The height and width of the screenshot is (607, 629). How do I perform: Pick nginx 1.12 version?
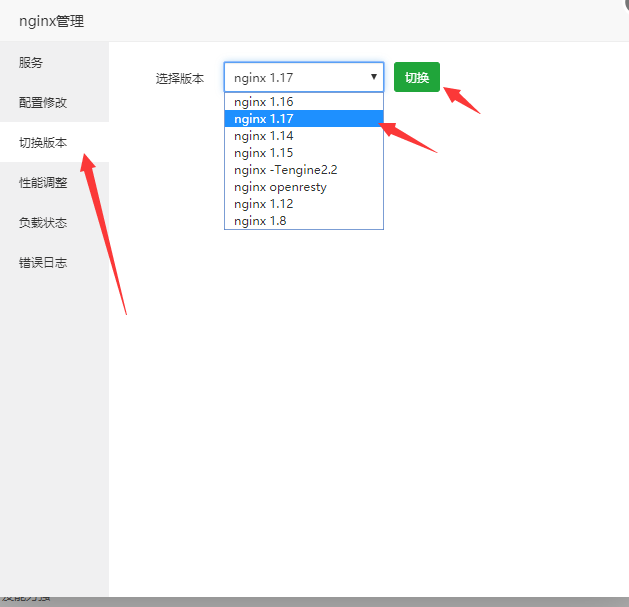pyautogui.click(x=304, y=204)
